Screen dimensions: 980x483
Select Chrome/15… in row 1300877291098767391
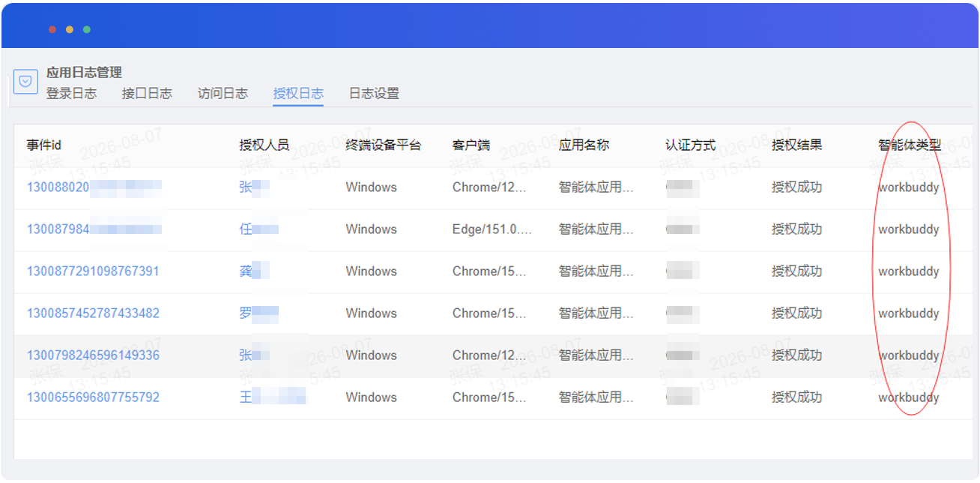pyautogui.click(x=489, y=271)
